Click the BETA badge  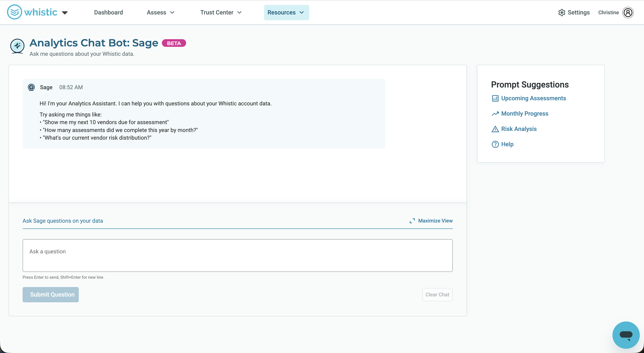(174, 43)
